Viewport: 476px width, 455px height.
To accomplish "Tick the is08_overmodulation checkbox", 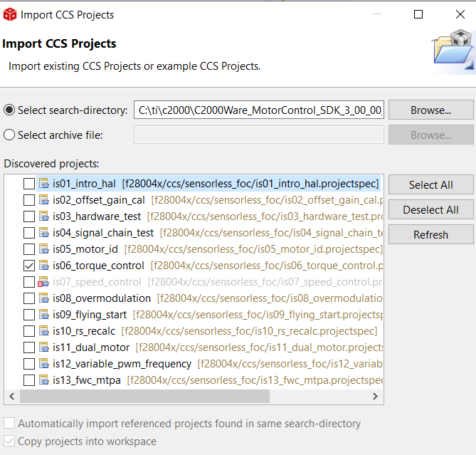I will click(28, 298).
